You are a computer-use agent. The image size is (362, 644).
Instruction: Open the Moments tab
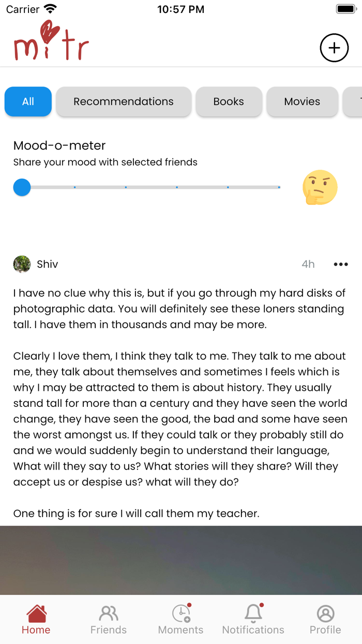tap(181, 620)
